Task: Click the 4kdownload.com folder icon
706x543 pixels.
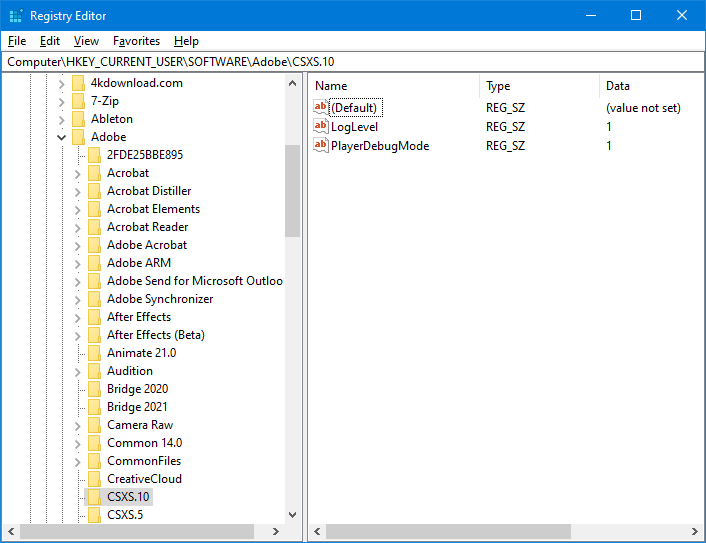Action: [78, 83]
